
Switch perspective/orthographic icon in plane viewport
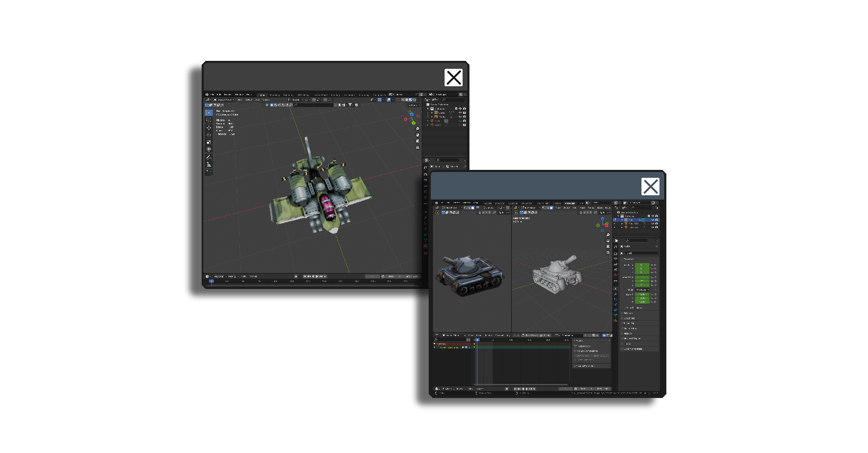(x=418, y=147)
